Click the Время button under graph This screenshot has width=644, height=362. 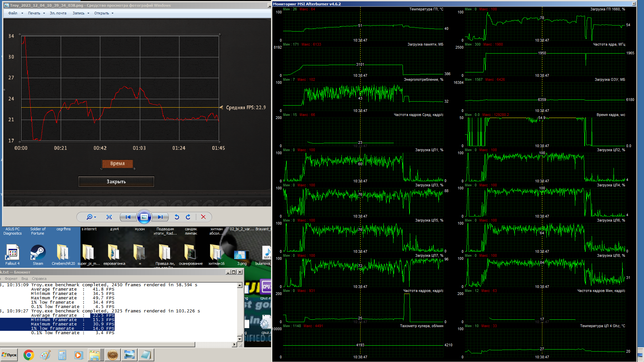(x=117, y=164)
